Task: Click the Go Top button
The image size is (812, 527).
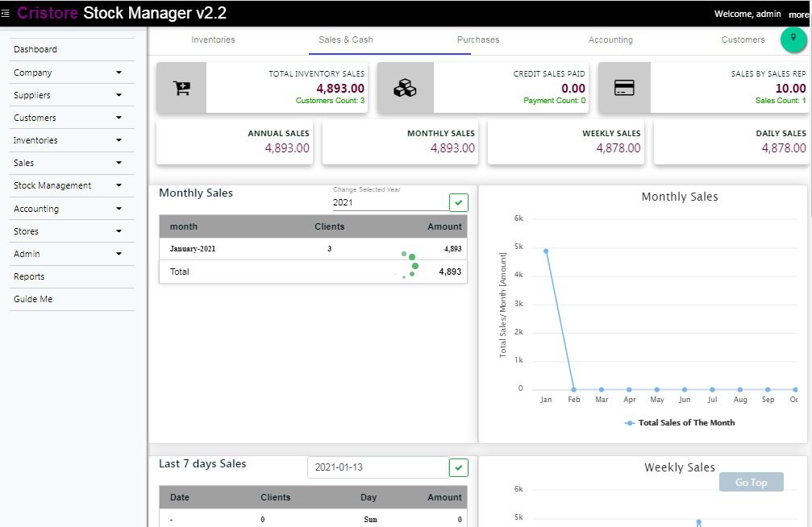Action: coord(751,482)
